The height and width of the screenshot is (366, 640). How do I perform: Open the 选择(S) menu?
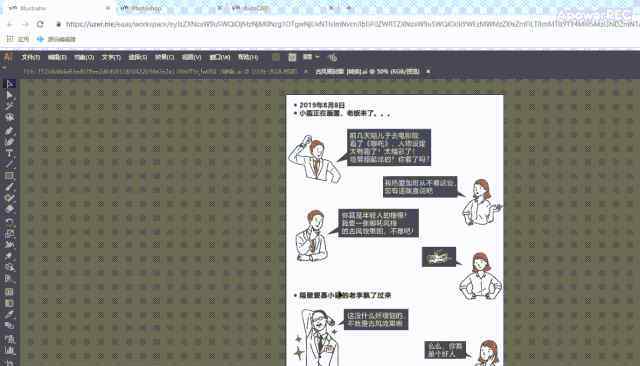(x=138, y=58)
